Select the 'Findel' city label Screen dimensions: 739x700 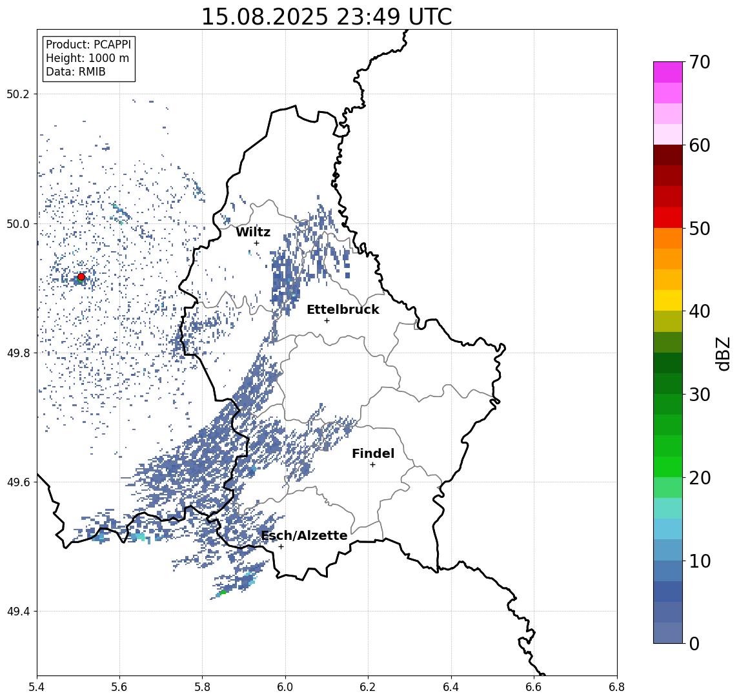click(373, 453)
